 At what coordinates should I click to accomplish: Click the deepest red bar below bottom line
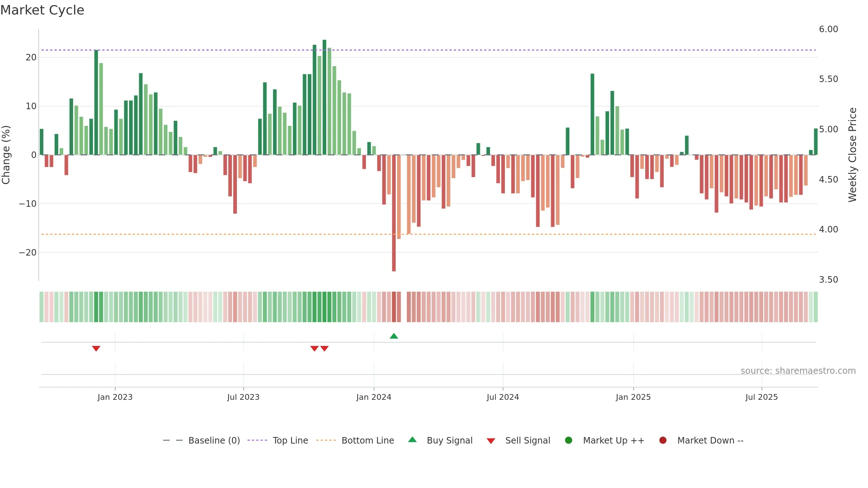coord(394,213)
